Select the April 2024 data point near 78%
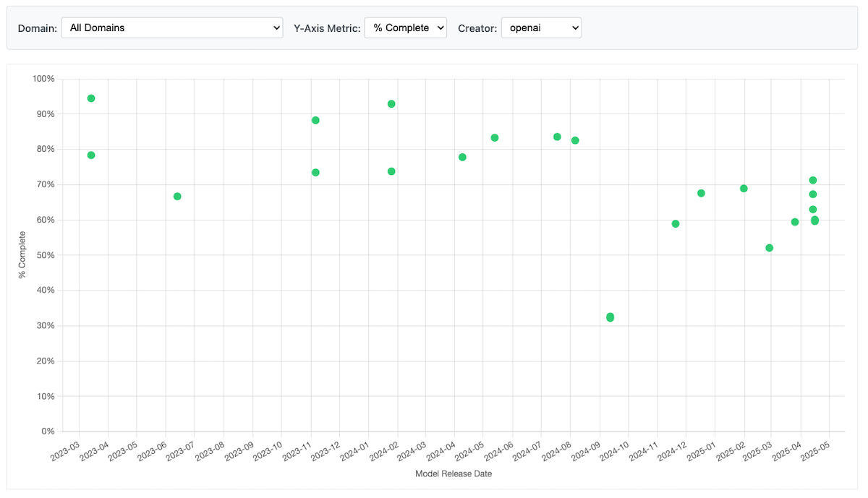The image size is (868, 498). (462, 158)
